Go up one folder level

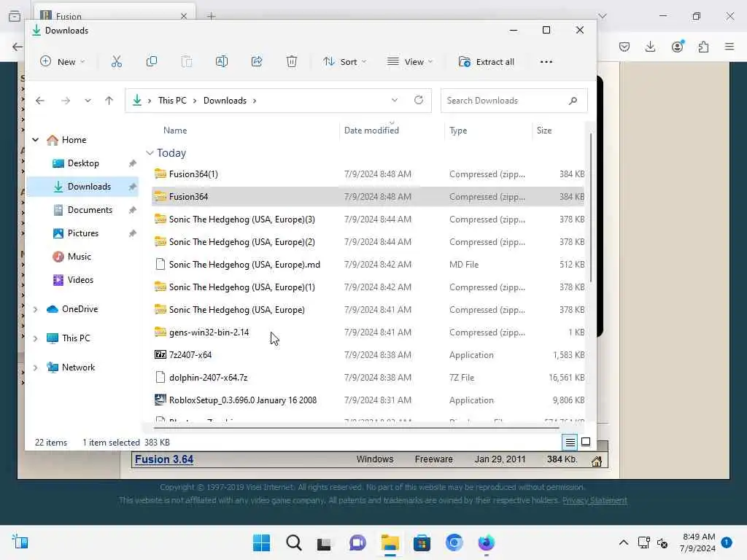pyautogui.click(x=109, y=101)
